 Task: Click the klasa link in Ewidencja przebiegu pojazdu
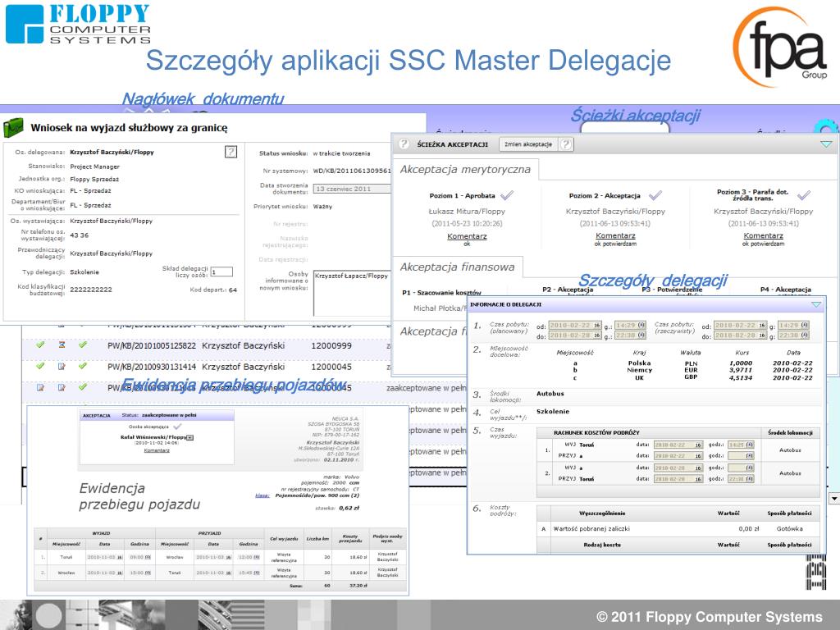[x=262, y=495]
